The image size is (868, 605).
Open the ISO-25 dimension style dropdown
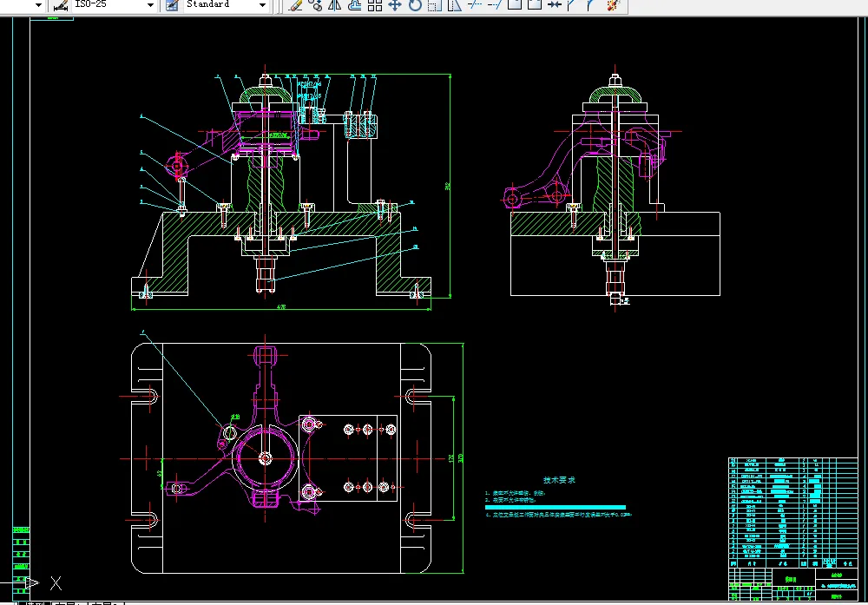[150, 5]
